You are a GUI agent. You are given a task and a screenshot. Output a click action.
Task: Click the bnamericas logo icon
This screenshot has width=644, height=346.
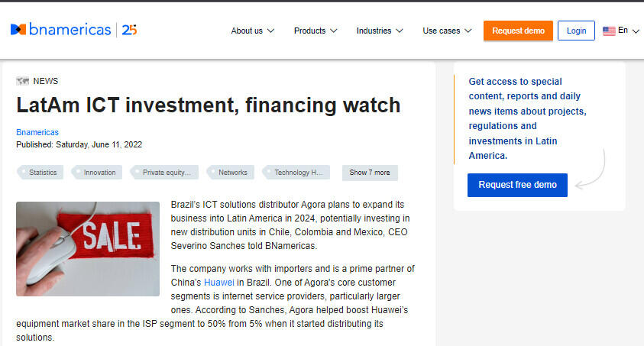coord(18,30)
